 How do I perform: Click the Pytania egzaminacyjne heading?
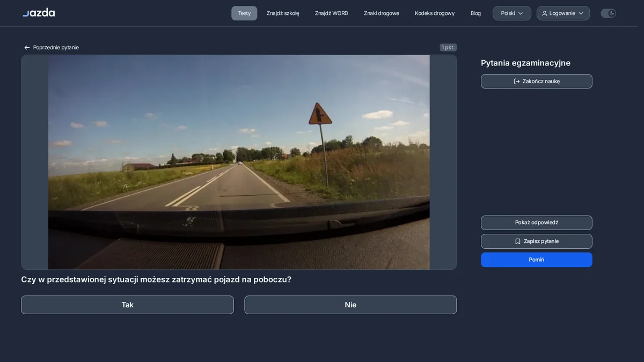[x=525, y=63]
